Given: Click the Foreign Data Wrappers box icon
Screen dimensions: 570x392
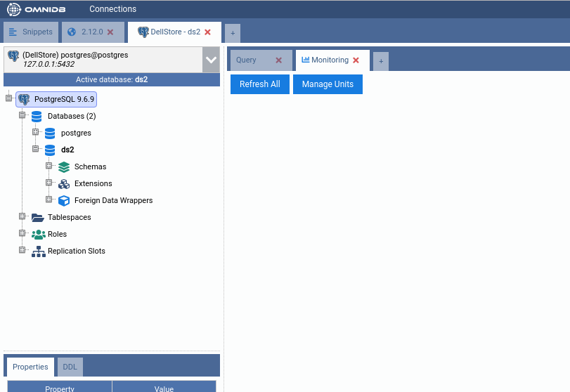Looking at the screenshot, I should pos(64,200).
